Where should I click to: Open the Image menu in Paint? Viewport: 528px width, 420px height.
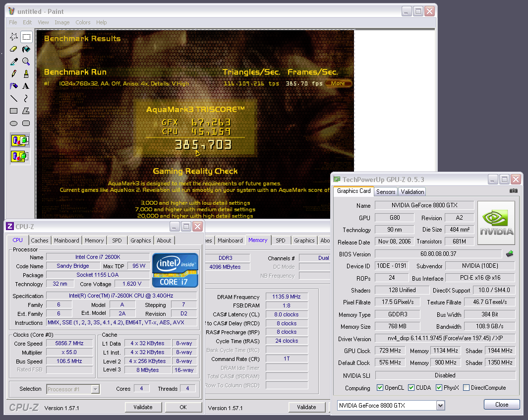62,22
